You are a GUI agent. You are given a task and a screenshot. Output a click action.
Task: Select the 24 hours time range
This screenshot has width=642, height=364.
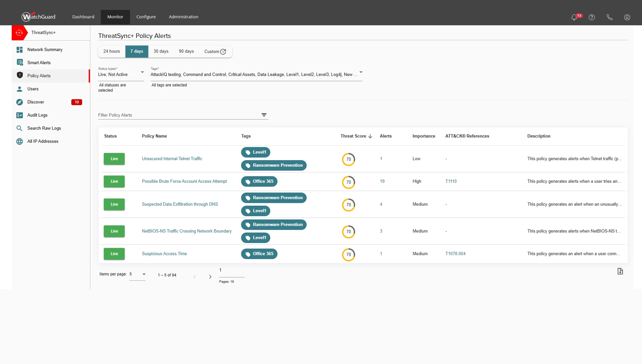(x=111, y=51)
